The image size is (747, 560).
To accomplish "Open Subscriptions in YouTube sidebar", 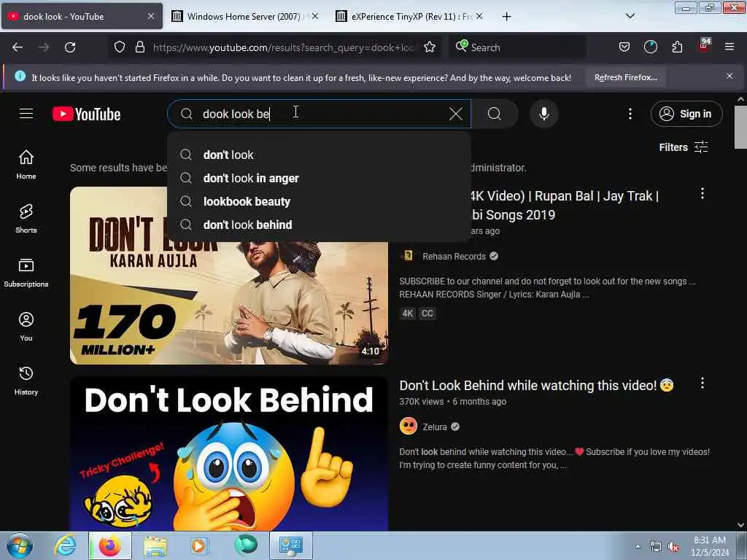I will [x=26, y=273].
